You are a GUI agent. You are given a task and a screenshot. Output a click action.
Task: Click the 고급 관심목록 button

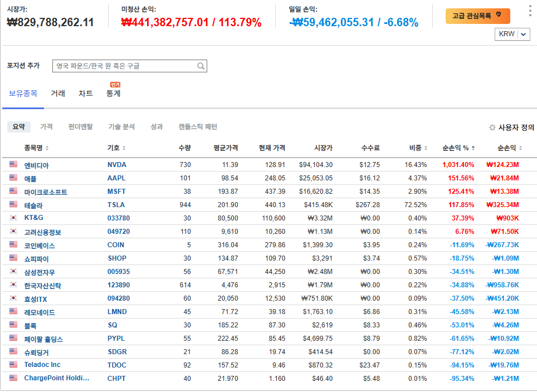[478, 16]
